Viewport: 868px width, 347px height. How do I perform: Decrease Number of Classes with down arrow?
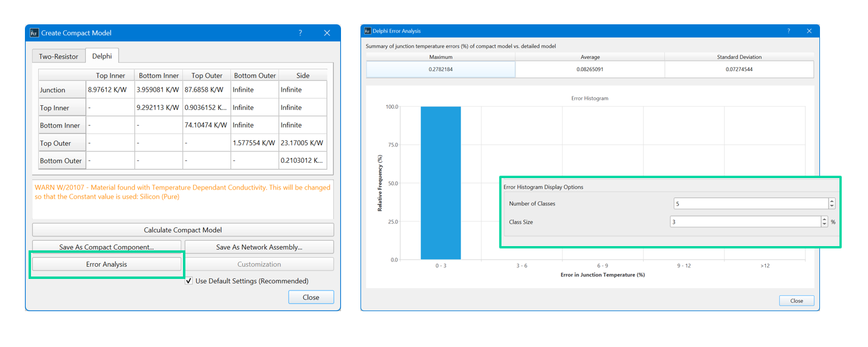coord(832,207)
